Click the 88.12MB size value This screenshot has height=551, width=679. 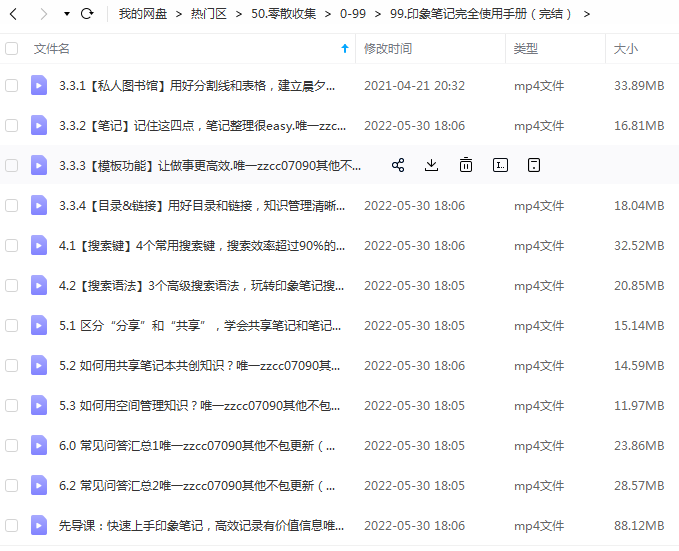click(639, 525)
